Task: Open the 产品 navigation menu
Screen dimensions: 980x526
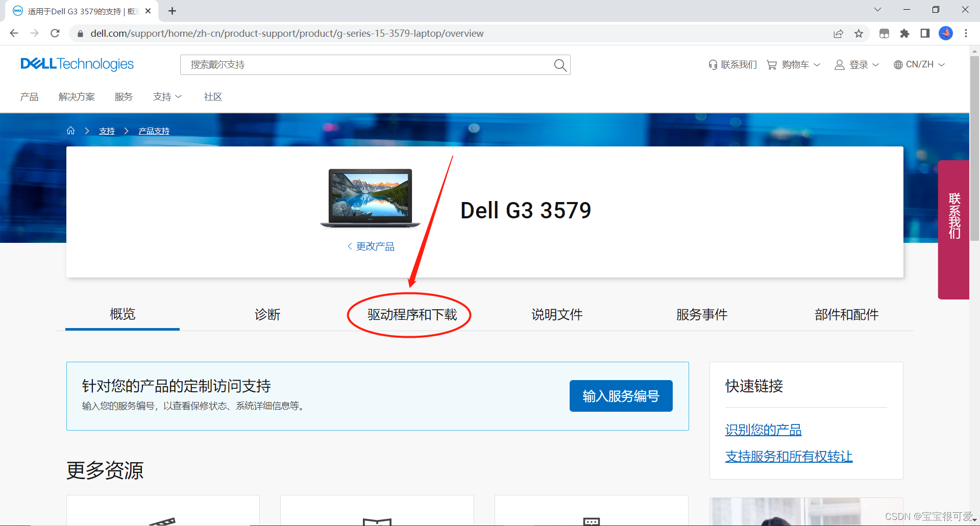Action: [x=30, y=96]
